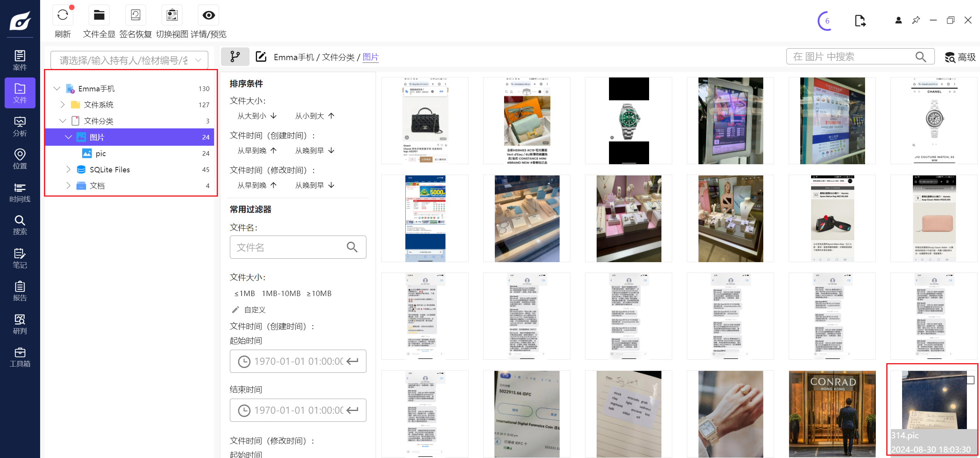Sort file size 从大到小
The height and width of the screenshot is (458, 980).
click(x=257, y=116)
